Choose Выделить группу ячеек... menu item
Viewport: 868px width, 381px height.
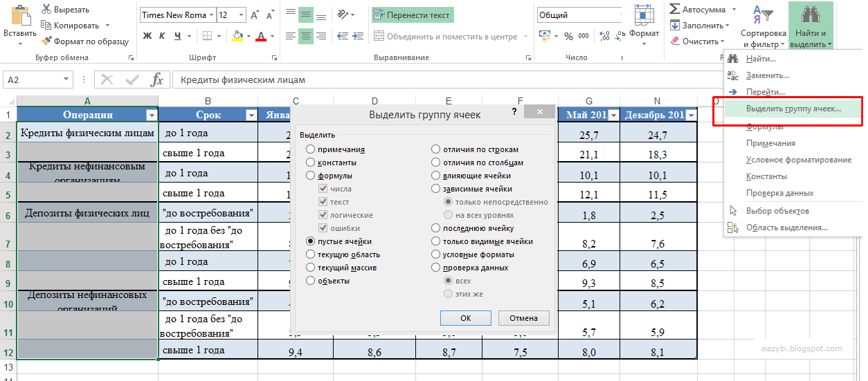(x=793, y=109)
